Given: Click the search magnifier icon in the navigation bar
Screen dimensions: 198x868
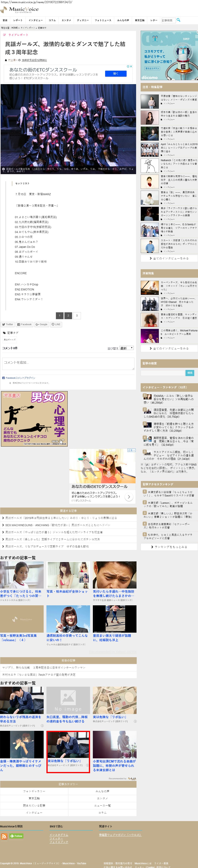Looking at the screenshot, I should point(178,20).
